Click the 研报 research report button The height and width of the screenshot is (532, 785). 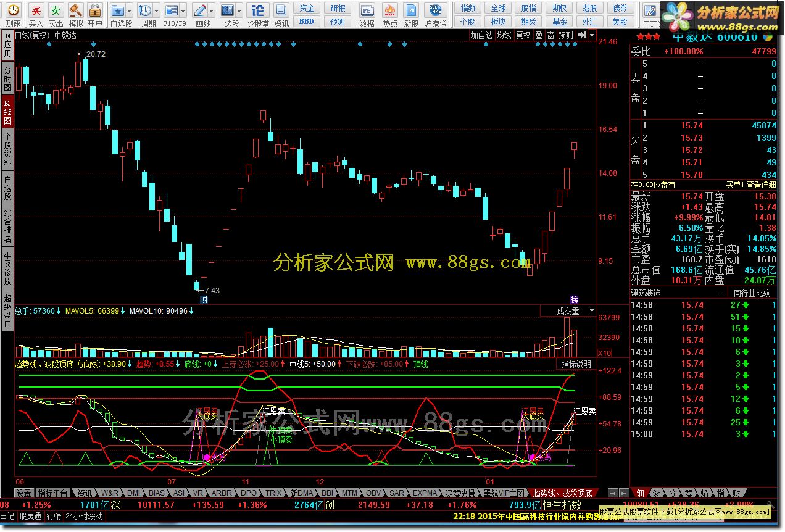[x=338, y=9]
